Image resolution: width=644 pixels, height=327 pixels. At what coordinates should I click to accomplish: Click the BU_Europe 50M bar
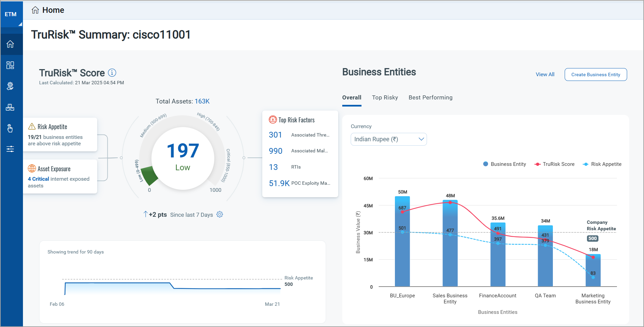tap(402, 241)
